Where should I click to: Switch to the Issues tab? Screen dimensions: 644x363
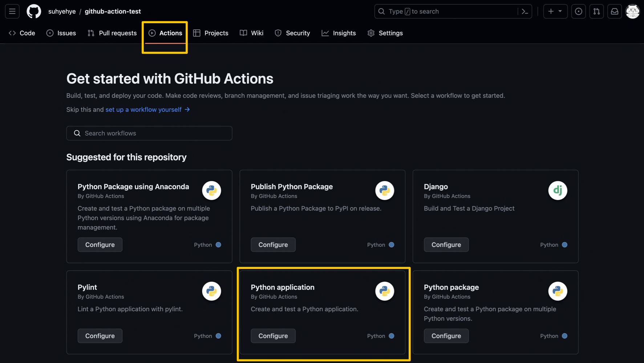pyautogui.click(x=61, y=33)
